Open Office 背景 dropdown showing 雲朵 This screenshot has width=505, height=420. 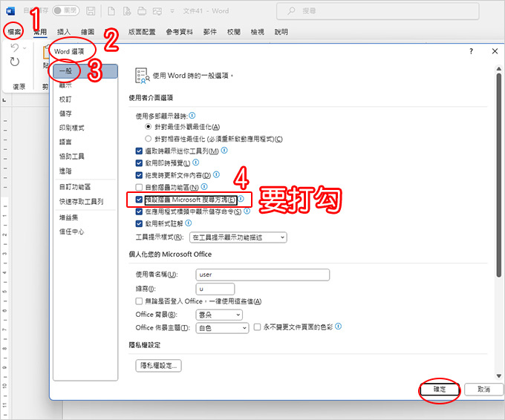219,315
